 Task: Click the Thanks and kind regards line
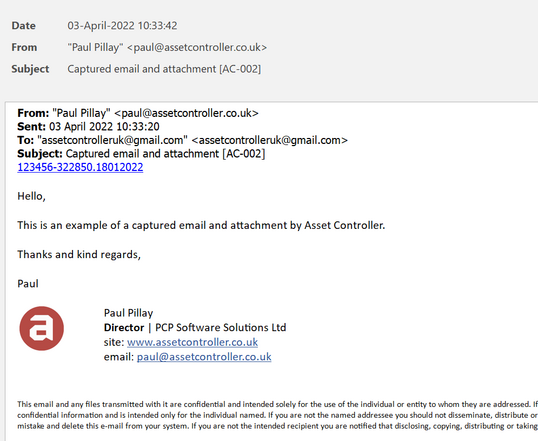(79, 255)
